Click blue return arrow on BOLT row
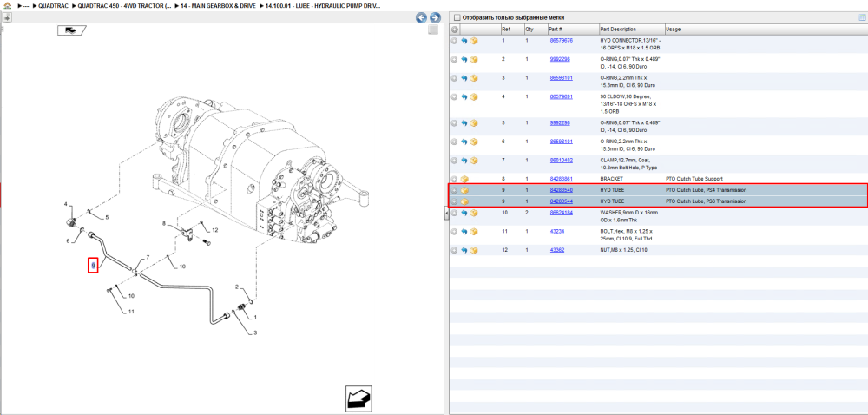This screenshot has height=415, width=868. click(464, 231)
